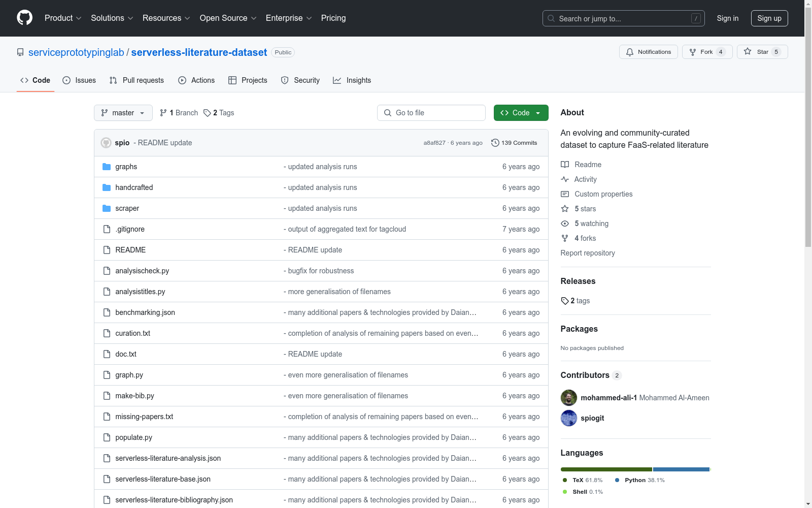Open serverless-literature-base.json file
The image size is (812, 508).
[x=163, y=479]
